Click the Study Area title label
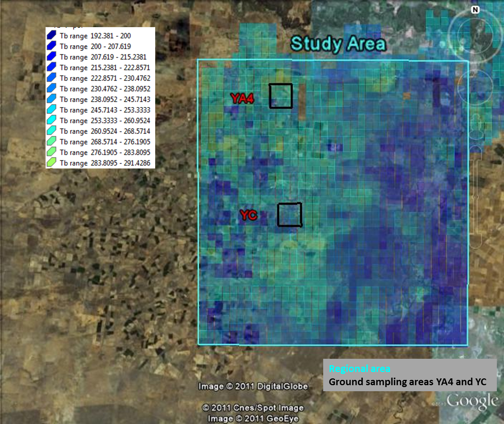504x424 pixels. pos(338,44)
